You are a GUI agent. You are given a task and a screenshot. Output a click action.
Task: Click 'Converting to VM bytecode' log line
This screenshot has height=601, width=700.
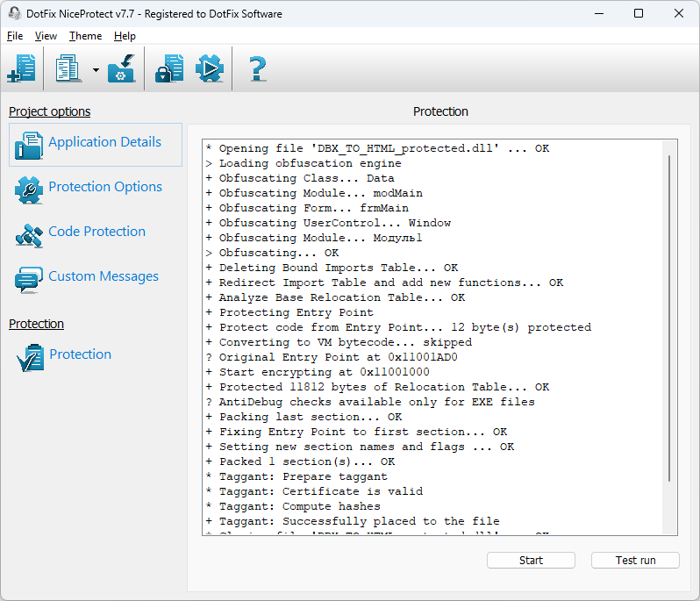pyautogui.click(x=339, y=342)
